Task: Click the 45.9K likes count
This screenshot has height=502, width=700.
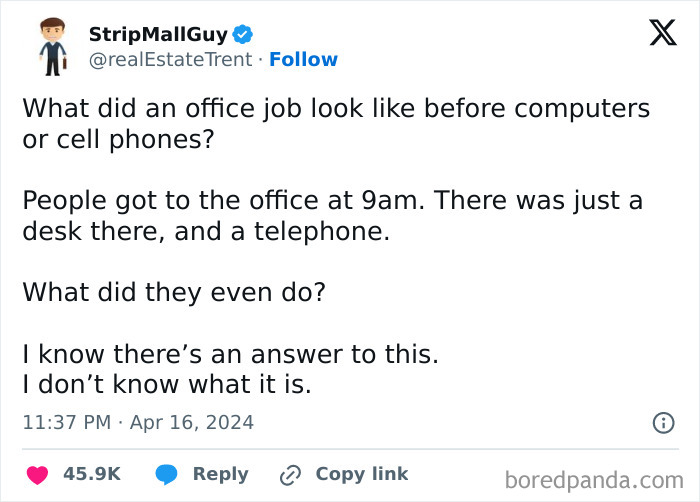Action: click(92, 474)
